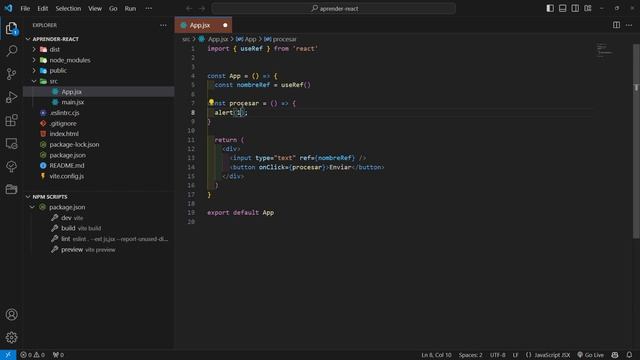Open the View menu

click(x=95, y=8)
